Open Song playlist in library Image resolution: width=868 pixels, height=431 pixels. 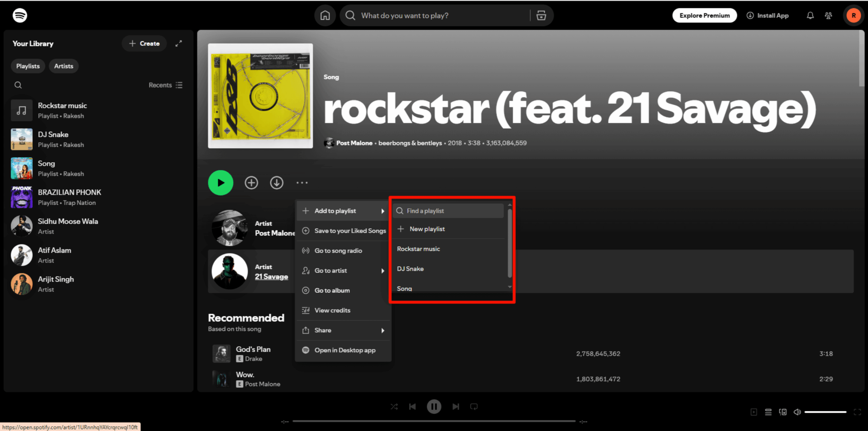tap(98, 168)
